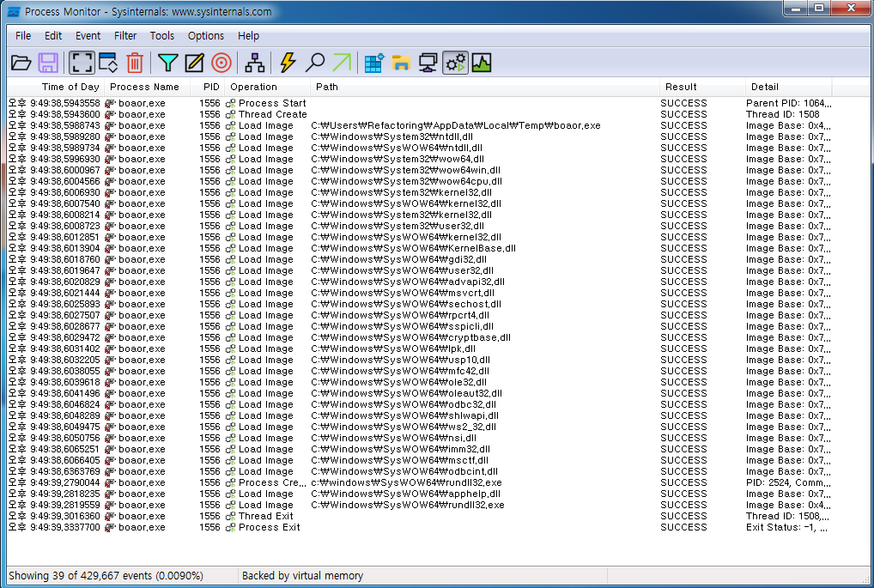
Task: Open the Edit menu
Action: tap(53, 36)
